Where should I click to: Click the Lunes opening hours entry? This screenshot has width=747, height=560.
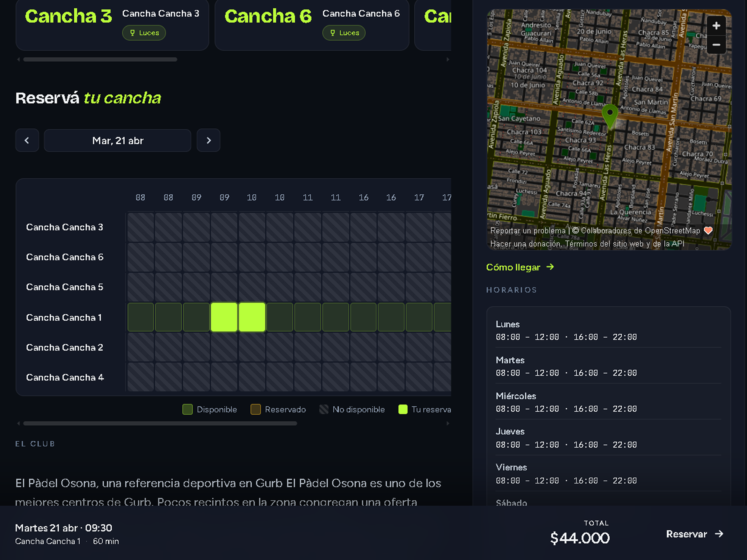coord(608,330)
